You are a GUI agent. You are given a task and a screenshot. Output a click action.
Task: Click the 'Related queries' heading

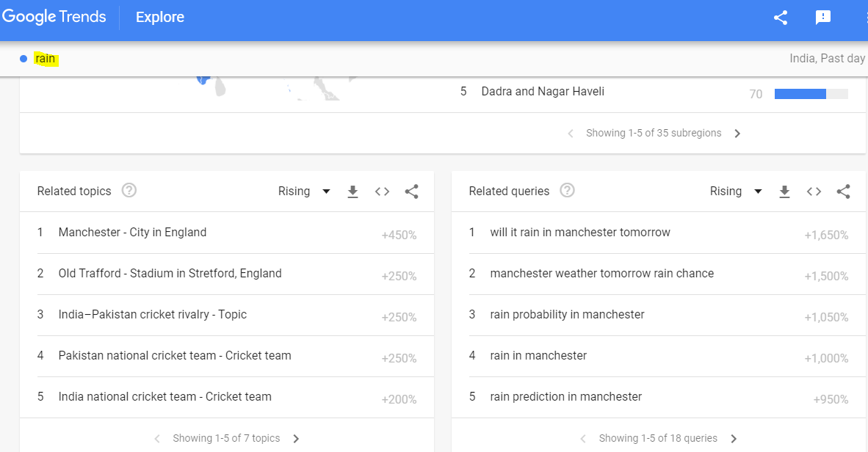click(x=510, y=191)
